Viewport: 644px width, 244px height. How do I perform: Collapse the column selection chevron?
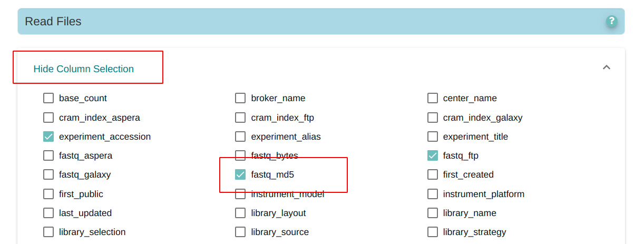[x=607, y=67]
